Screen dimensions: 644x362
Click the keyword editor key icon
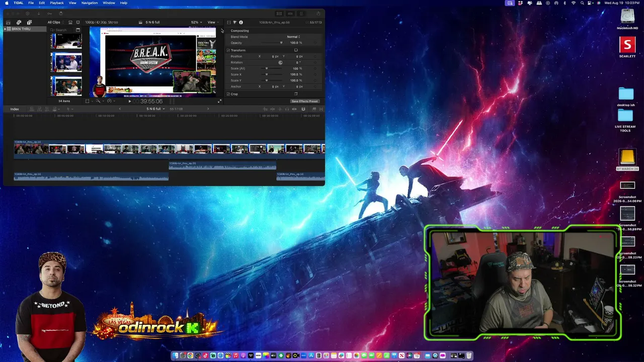[49, 14]
